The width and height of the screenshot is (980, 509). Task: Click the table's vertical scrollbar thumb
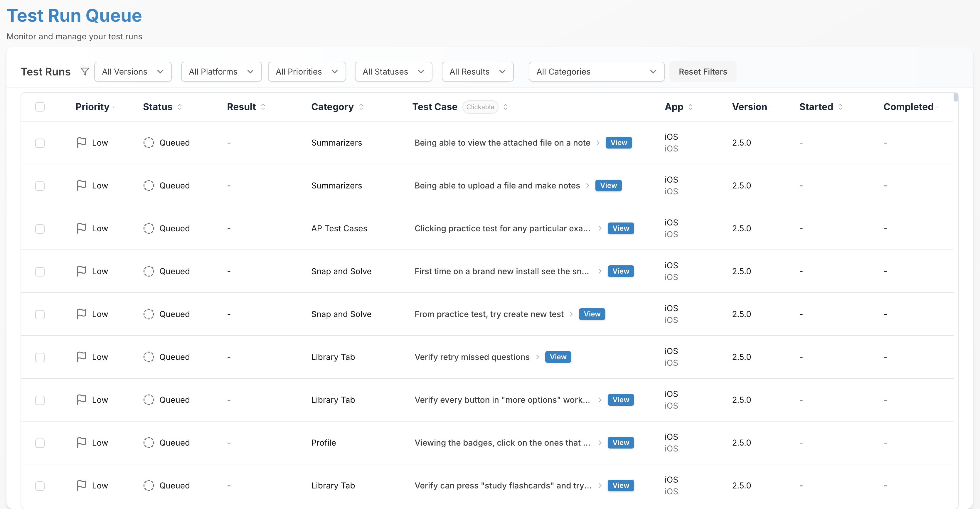tap(956, 97)
